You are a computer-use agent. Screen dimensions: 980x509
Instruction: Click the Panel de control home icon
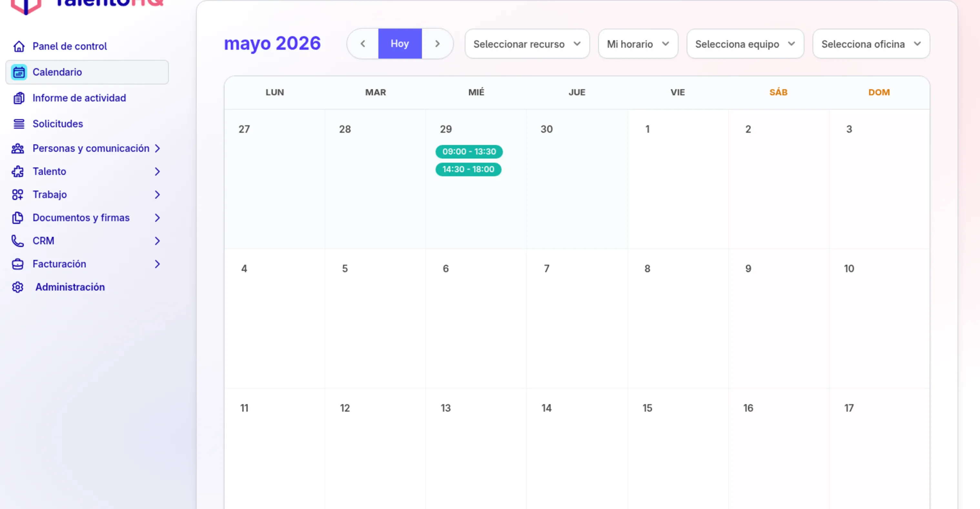tap(19, 46)
